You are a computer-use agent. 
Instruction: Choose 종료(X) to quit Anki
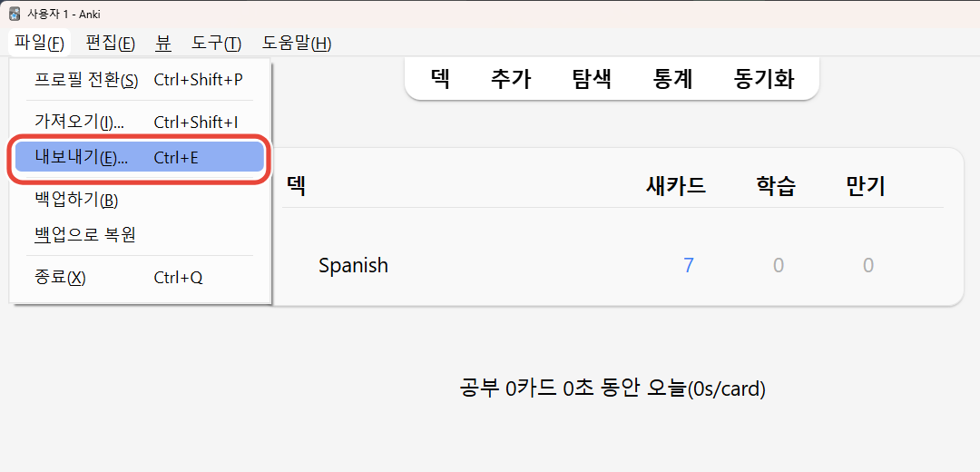(140, 277)
